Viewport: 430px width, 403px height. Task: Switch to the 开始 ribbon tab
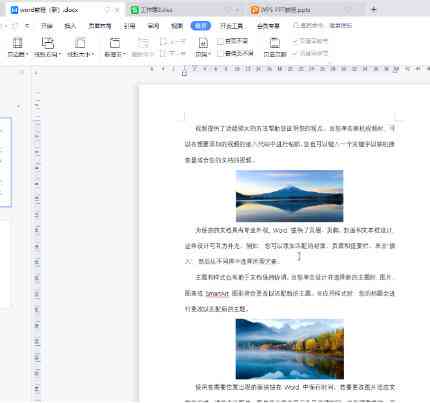point(47,26)
